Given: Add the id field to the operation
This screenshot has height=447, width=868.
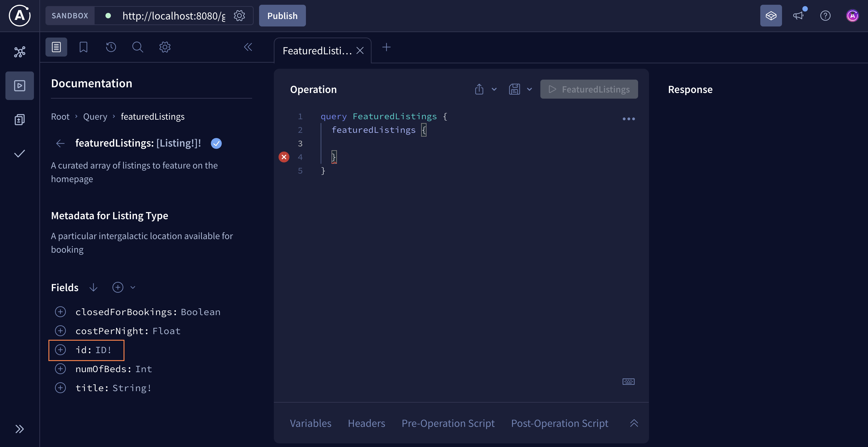Looking at the screenshot, I should (x=61, y=350).
